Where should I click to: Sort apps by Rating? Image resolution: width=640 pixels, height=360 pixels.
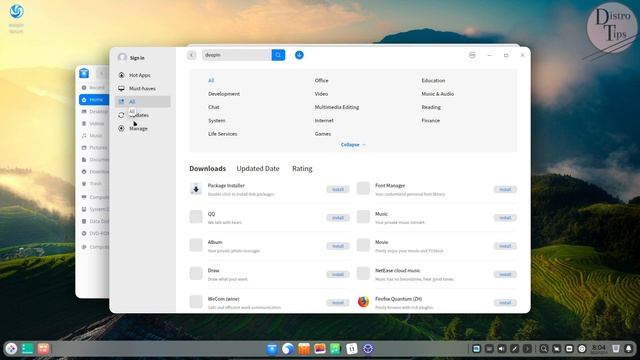click(302, 169)
